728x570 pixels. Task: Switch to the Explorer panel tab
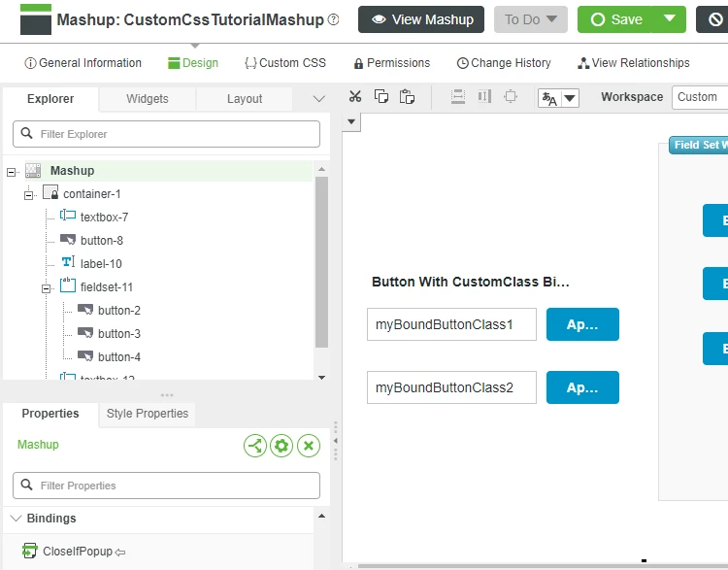coord(50,99)
